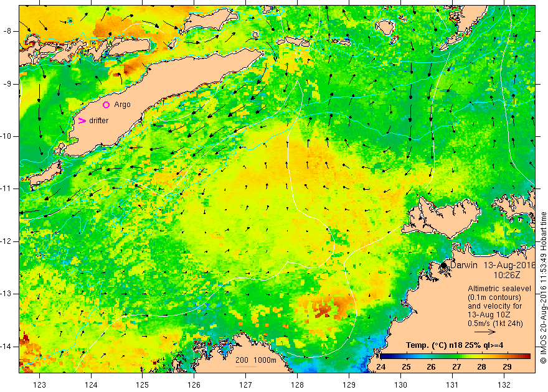
Task: Click the 'Darwin' label text
Action: [x=464, y=265]
